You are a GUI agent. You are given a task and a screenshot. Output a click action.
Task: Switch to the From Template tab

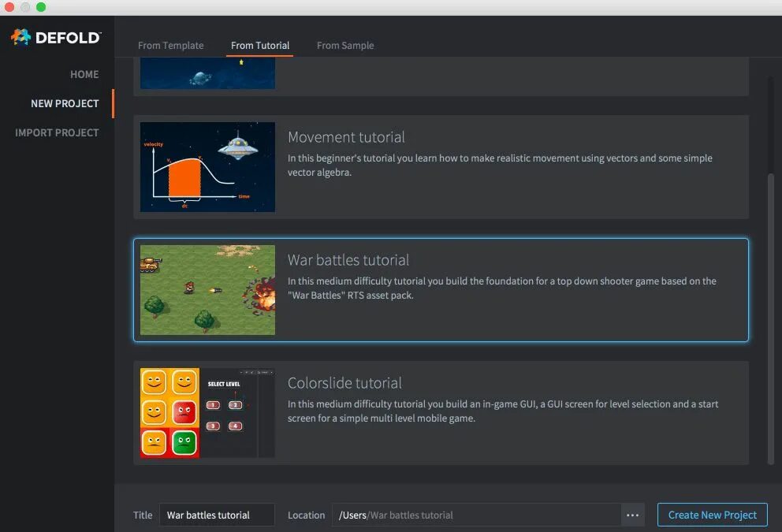point(170,46)
